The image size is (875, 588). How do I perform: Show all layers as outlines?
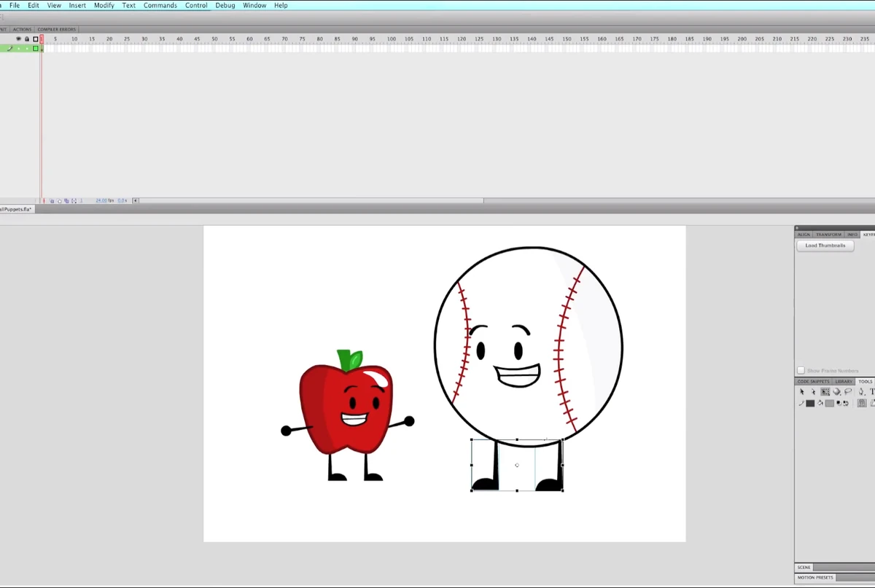(36, 39)
